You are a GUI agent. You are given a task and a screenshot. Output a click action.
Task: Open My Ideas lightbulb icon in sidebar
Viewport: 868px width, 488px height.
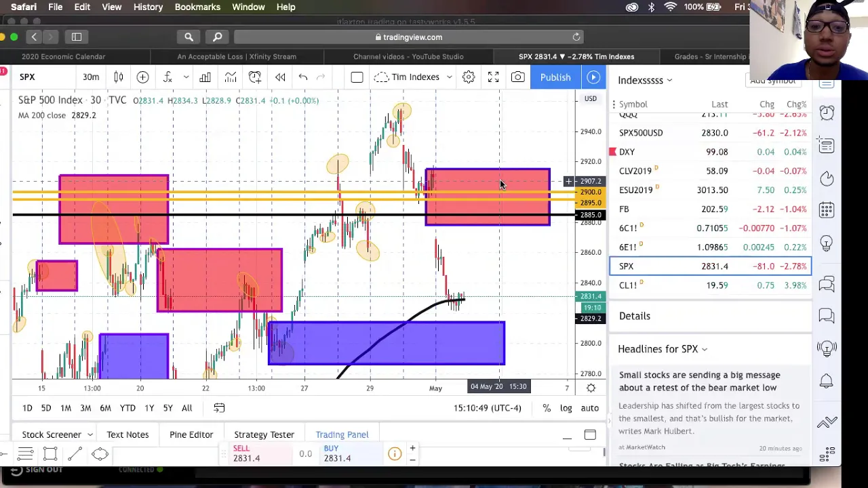(827, 243)
